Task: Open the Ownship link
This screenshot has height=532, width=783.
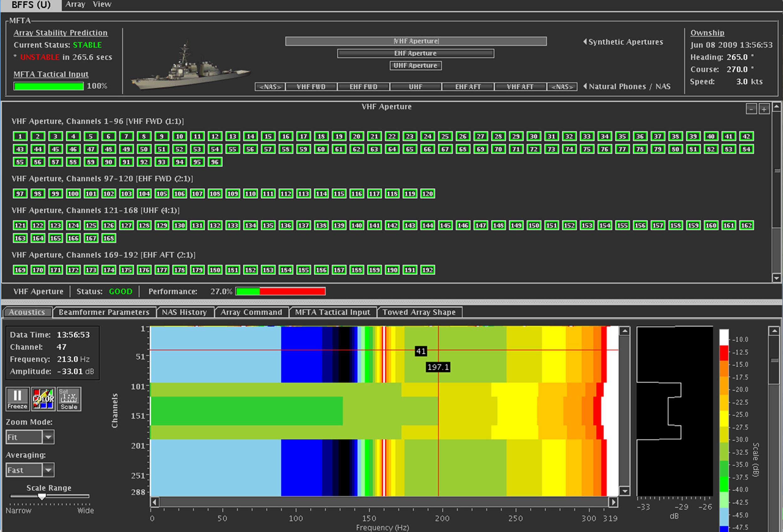Action: 707,33
